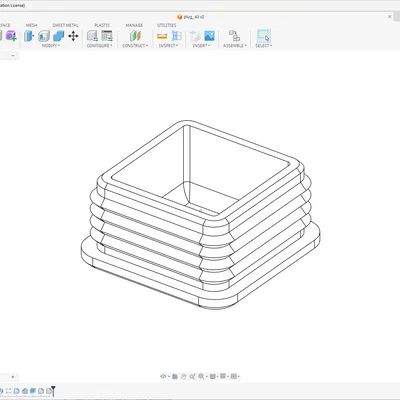The image size is (400, 400).
Task: Activate the Select tool icon
Action: coord(264,36)
